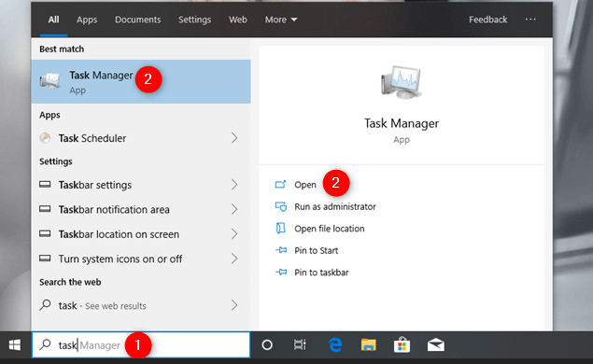Click the Cortana circle icon on taskbar
This screenshot has width=593, height=364.
tap(267, 344)
